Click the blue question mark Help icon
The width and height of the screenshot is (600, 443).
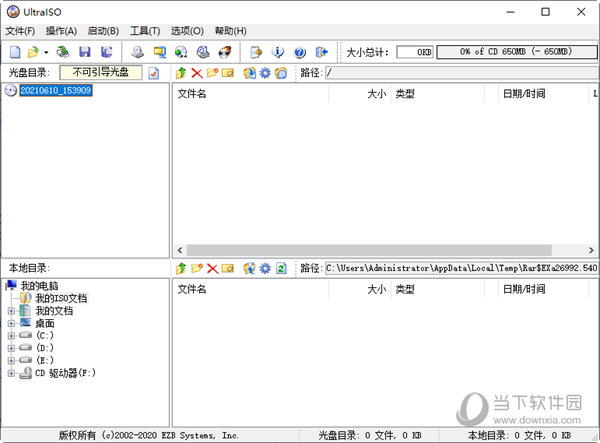300,52
